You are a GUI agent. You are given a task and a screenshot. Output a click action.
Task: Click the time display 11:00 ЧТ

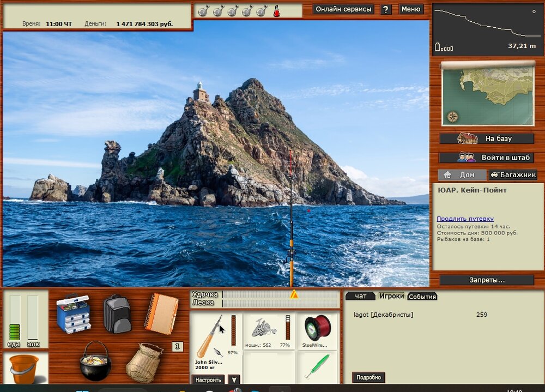tap(59, 24)
